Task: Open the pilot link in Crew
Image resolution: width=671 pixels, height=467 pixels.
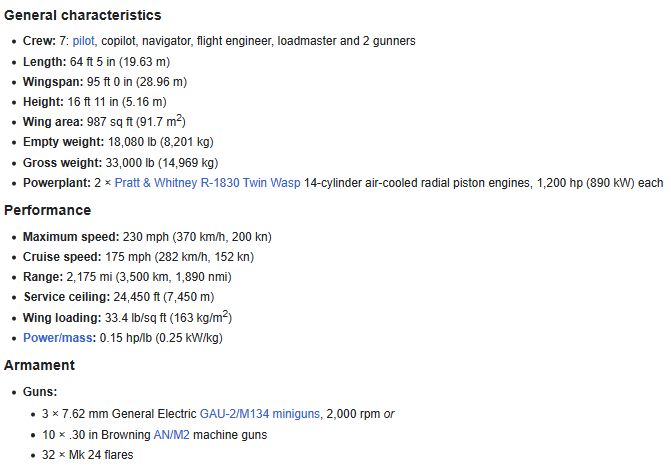Action: tap(83, 41)
